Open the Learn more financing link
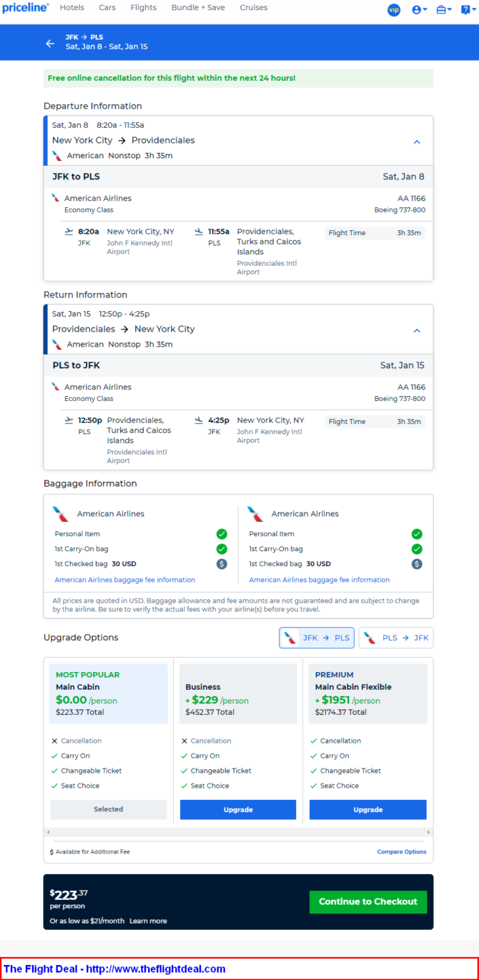This screenshot has height=980, width=479. coord(148,921)
